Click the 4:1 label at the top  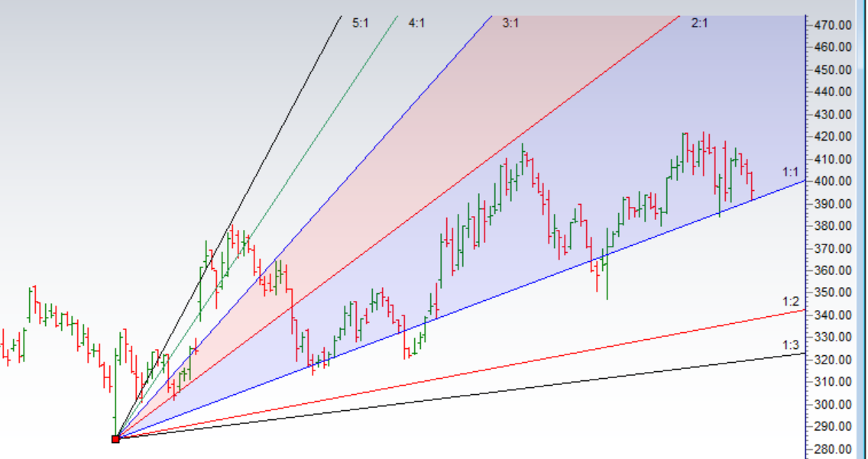tap(416, 24)
